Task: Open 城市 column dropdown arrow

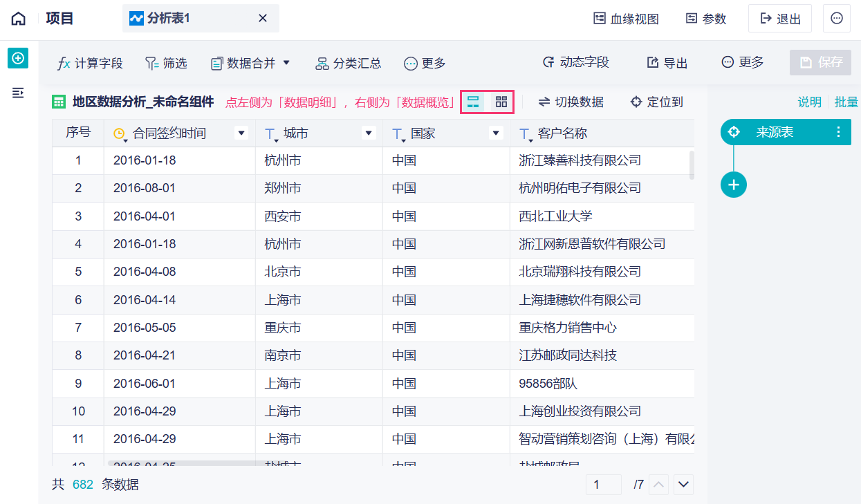Action: coord(369,133)
